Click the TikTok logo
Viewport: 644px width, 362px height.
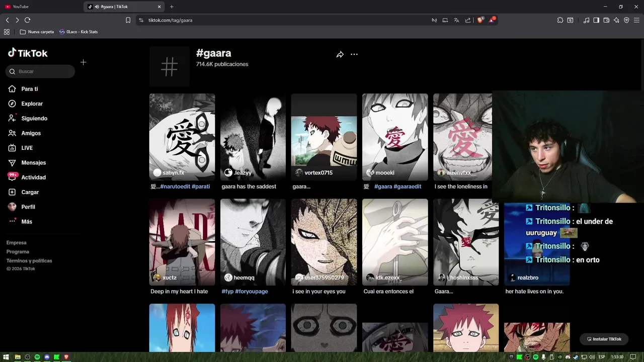tap(28, 53)
